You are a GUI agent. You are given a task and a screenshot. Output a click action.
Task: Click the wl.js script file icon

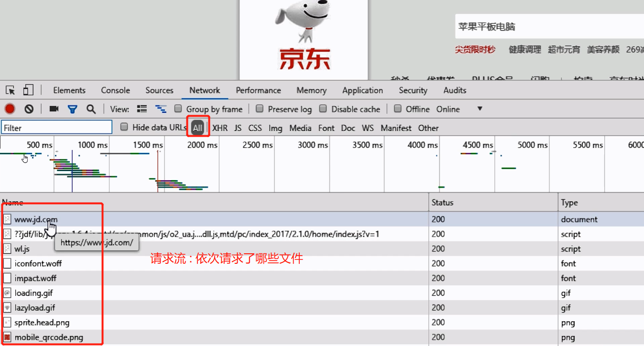tap(7, 249)
